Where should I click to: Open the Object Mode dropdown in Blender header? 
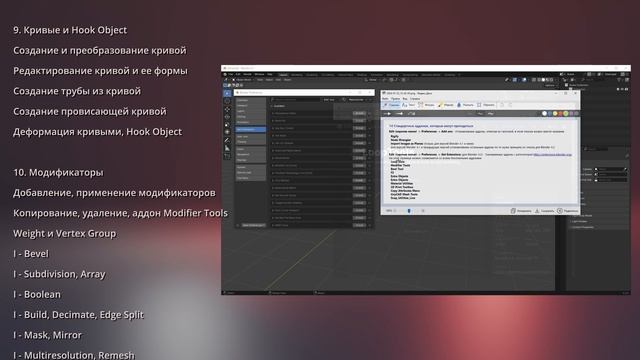pos(244,80)
